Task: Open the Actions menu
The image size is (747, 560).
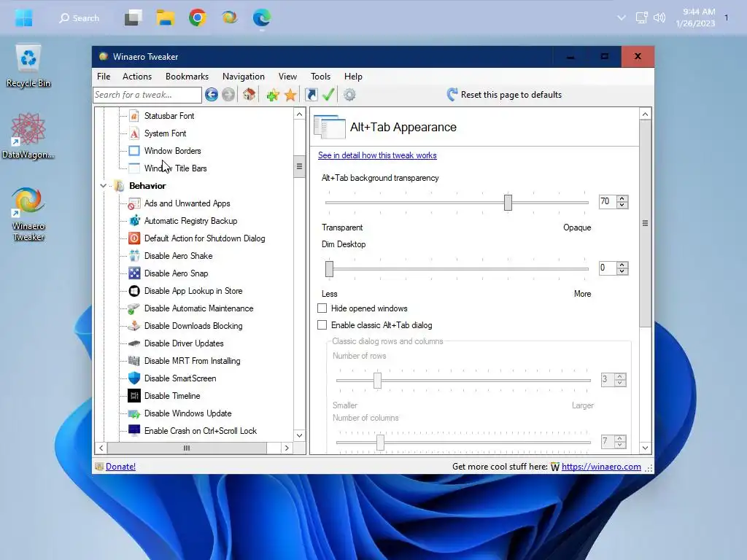Action: [137, 76]
